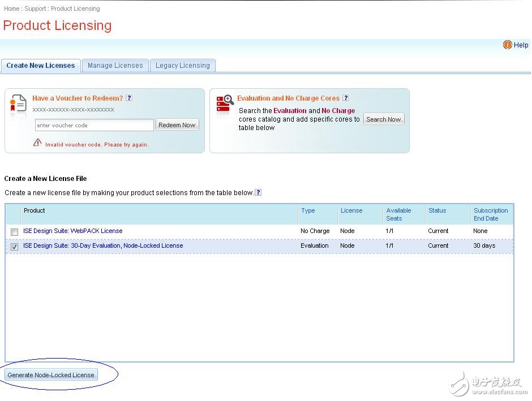Click Generate Node-Locked License button
This screenshot has width=532, height=401.
[51, 375]
